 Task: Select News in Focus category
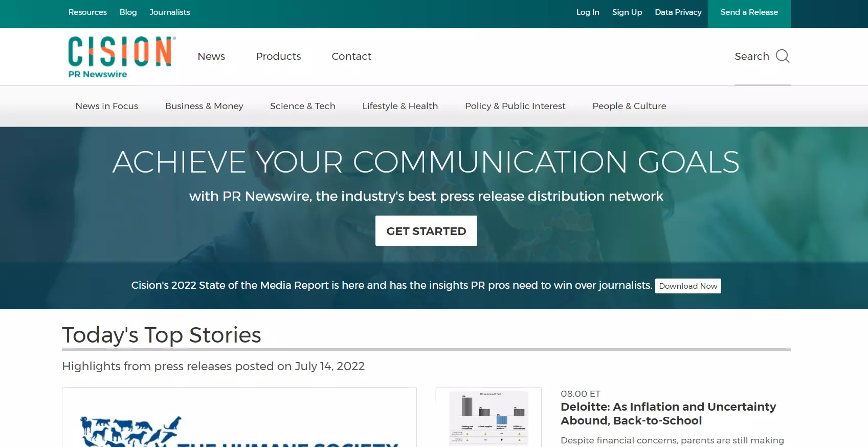point(107,106)
